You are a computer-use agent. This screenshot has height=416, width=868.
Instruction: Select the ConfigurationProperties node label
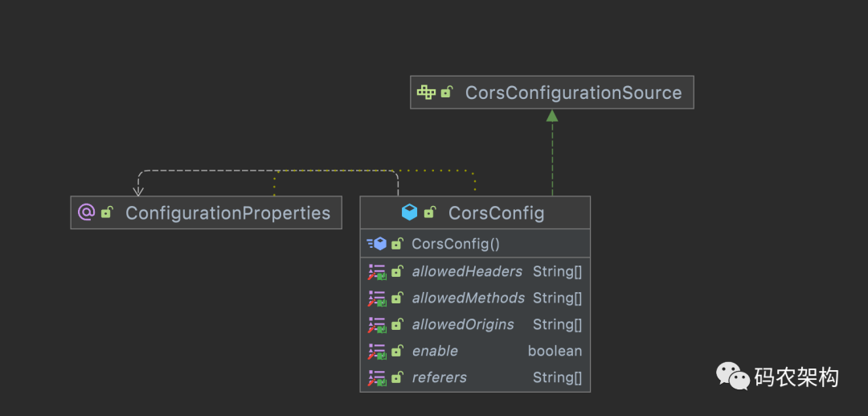(x=227, y=213)
